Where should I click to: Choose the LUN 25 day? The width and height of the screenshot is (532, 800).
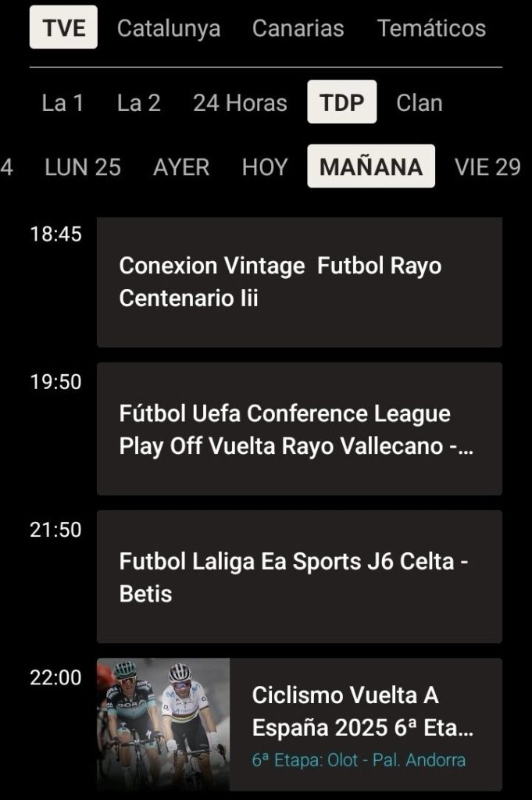(x=83, y=166)
